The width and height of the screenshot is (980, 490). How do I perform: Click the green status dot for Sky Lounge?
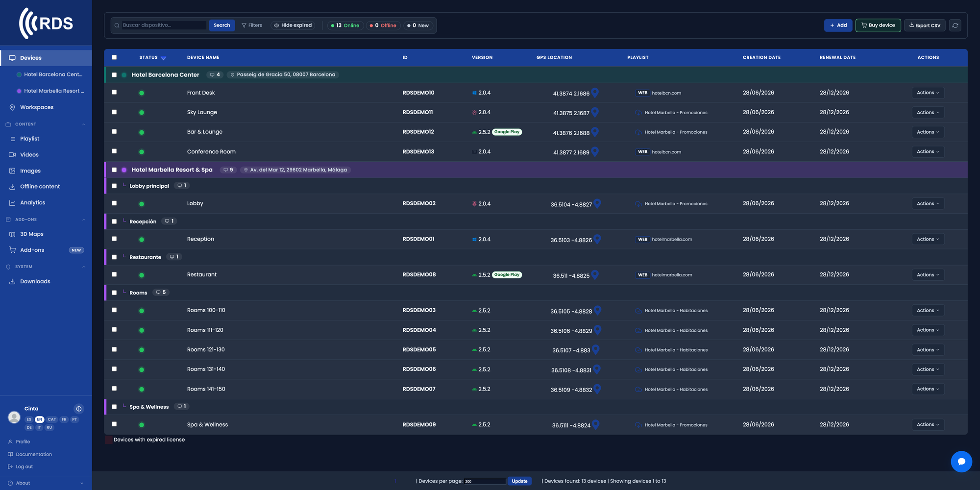tap(142, 113)
